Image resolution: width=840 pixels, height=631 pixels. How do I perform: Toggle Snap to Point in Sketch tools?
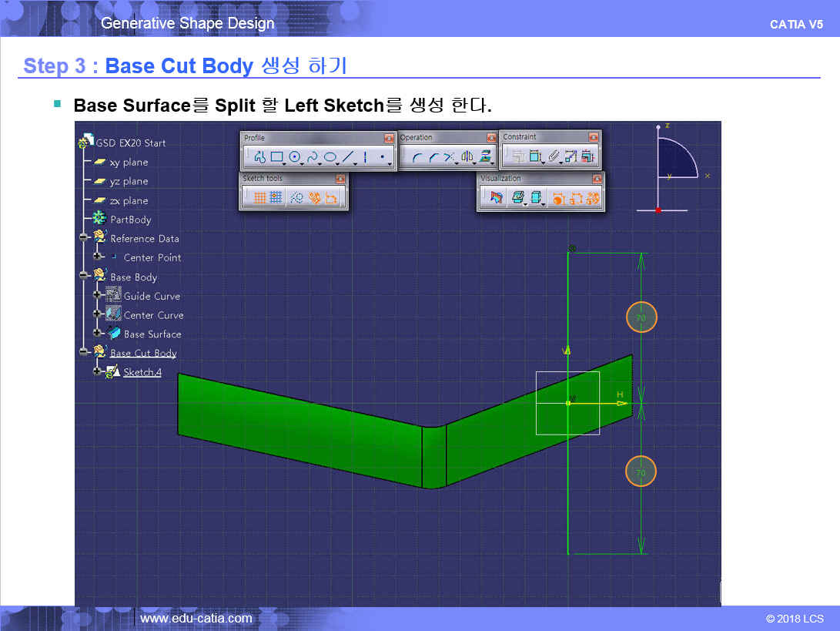(x=276, y=198)
